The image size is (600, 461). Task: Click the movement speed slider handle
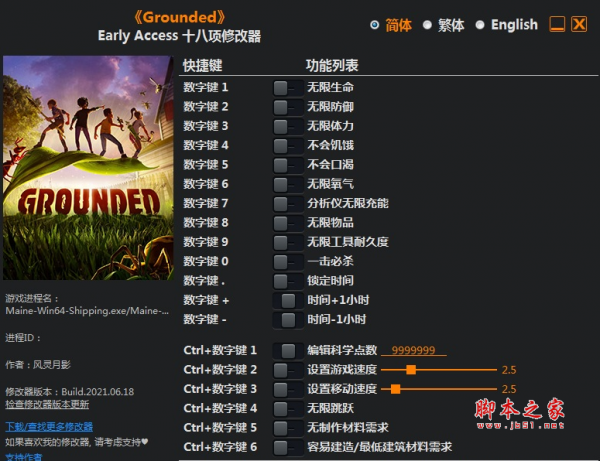(396, 389)
